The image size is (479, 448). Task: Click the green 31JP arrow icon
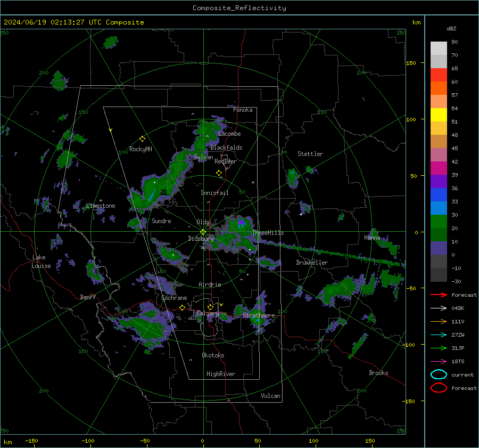coord(439,348)
